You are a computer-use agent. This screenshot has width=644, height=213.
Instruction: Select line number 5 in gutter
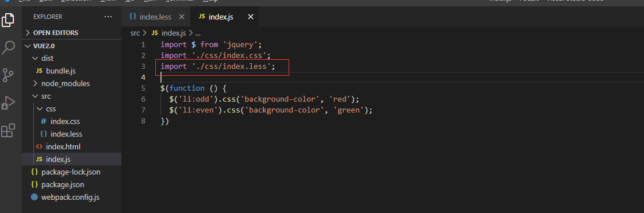[x=143, y=88]
